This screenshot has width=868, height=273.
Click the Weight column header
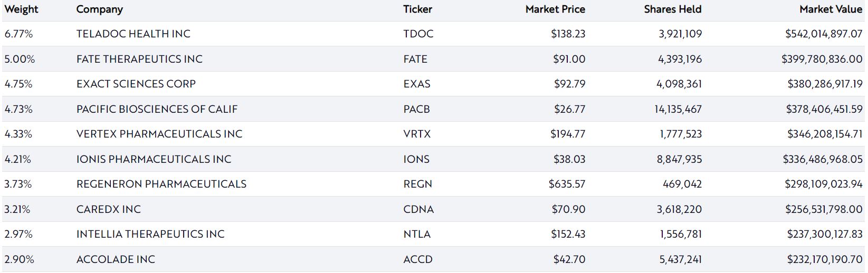(21, 9)
